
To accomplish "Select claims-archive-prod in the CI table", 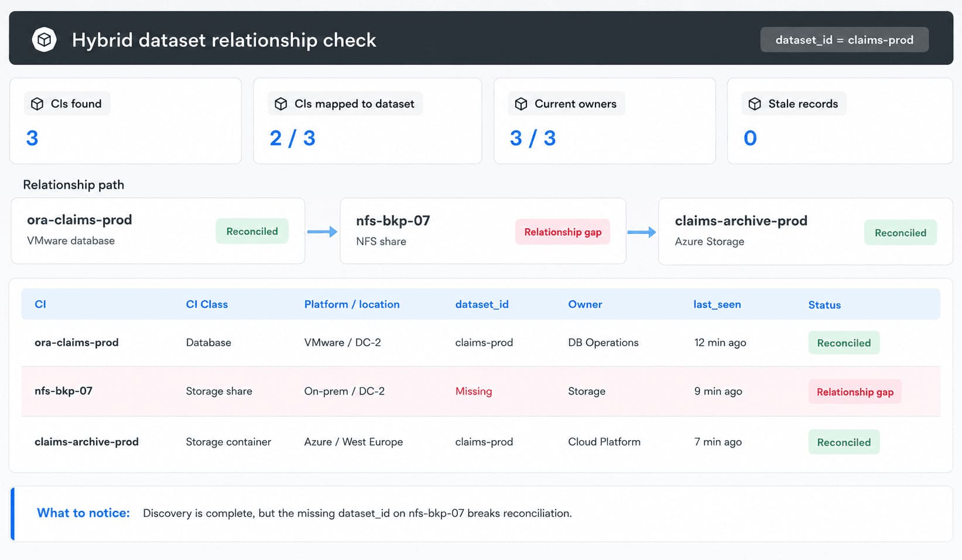I will [87, 442].
